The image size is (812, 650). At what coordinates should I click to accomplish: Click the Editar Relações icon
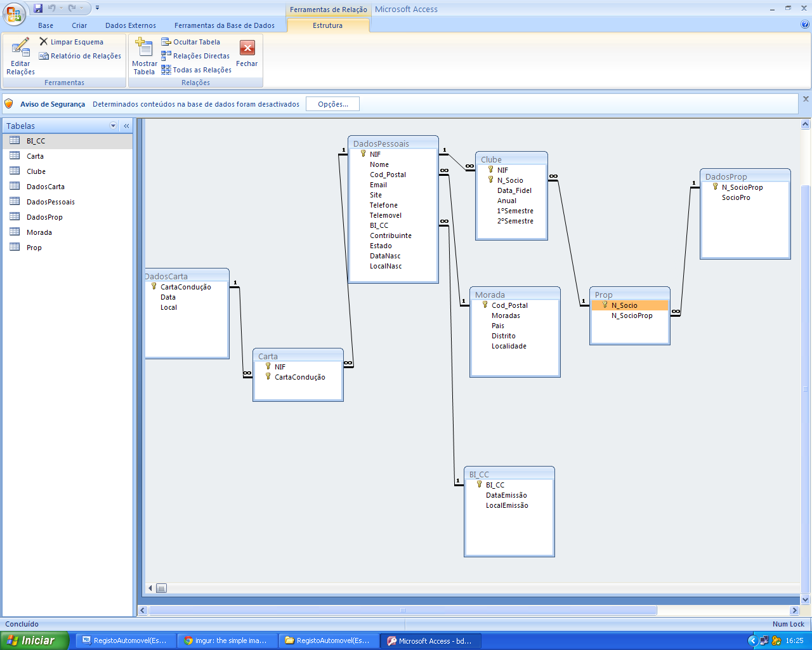(x=20, y=48)
